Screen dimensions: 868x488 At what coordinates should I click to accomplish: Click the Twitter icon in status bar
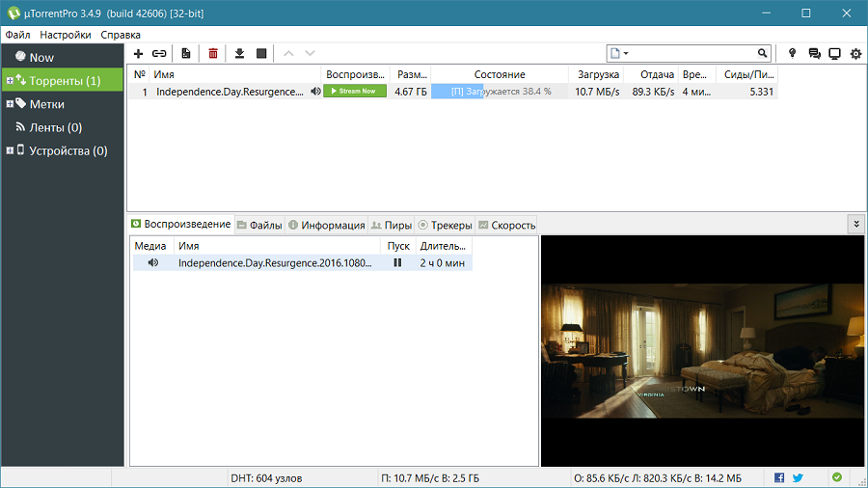pyautogui.click(x=798, y=477)
